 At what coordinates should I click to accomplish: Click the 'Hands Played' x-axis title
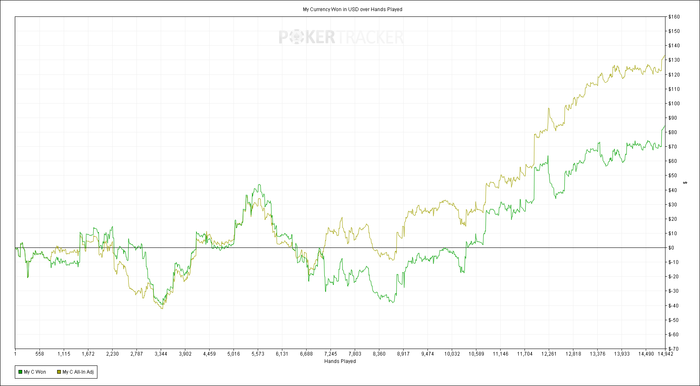(340, 361)
